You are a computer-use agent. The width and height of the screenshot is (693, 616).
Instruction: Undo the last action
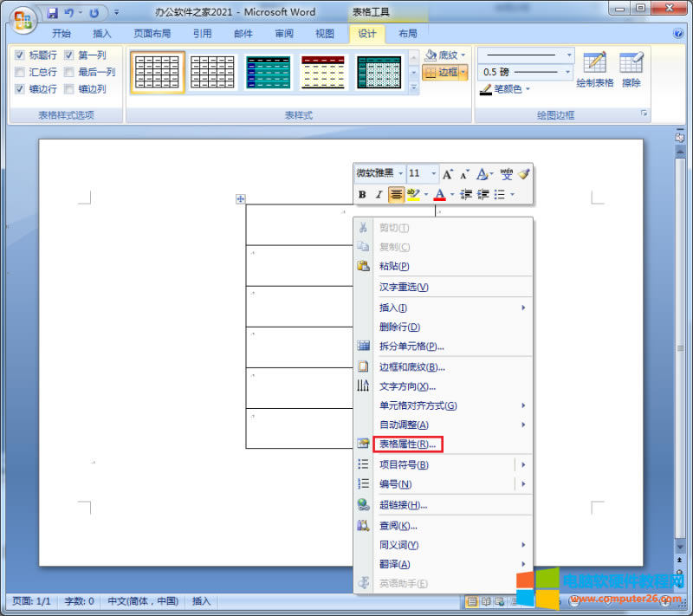pyautogui.click(x=69, y=13)
